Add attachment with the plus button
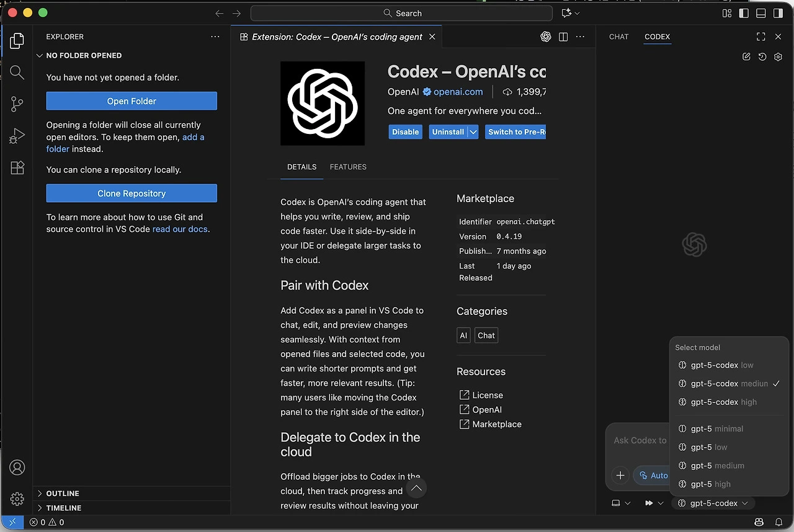794x532 pixels. (620, 476)
